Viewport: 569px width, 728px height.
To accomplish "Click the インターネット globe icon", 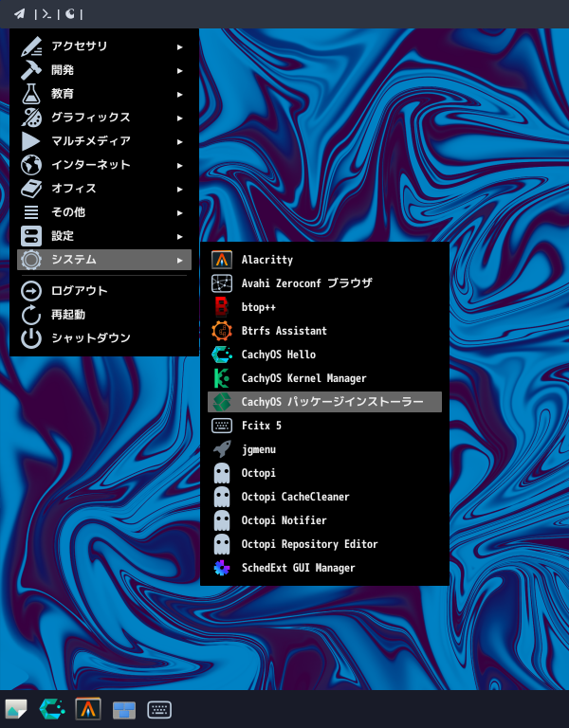I will pos(31,165).
